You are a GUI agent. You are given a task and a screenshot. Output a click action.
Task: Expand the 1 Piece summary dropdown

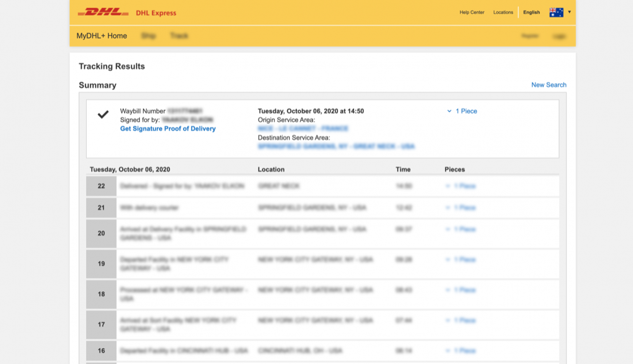pos(462,111)
